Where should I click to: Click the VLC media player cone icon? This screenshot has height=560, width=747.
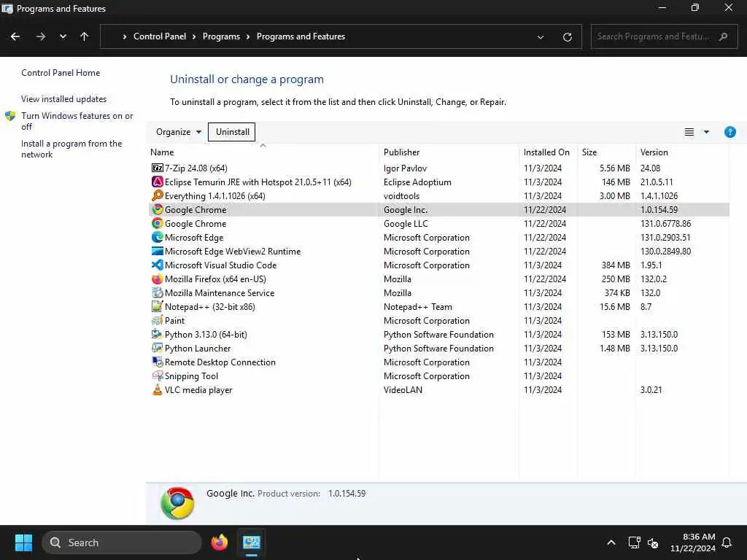(158, 389)
